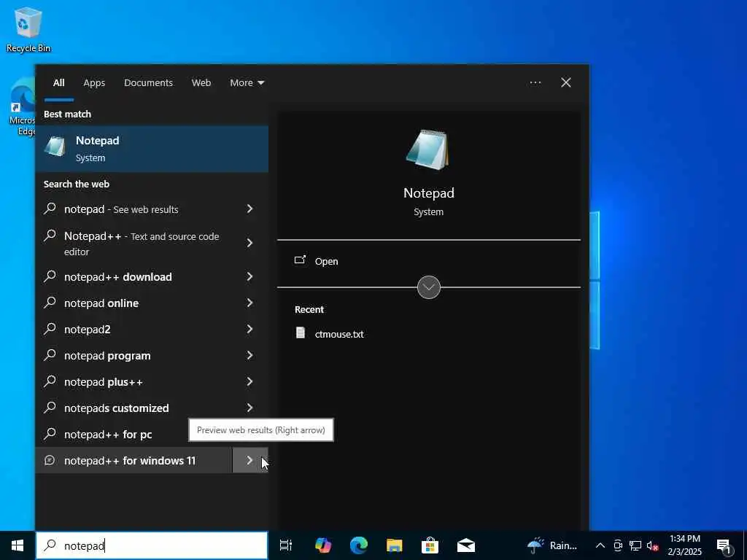Pick the "notepad plus++" suggestion
Viewport: 747px width, 560px height.
point(134,381)
